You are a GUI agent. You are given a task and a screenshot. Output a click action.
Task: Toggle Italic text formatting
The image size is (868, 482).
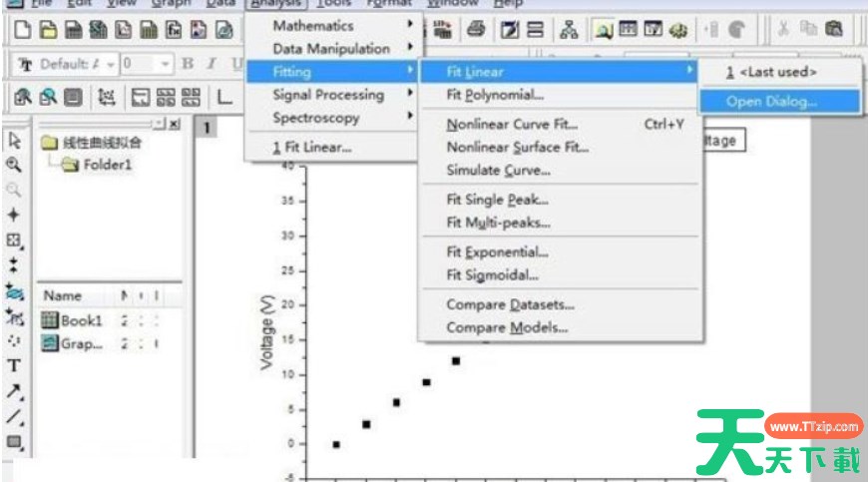pos(212,64)
